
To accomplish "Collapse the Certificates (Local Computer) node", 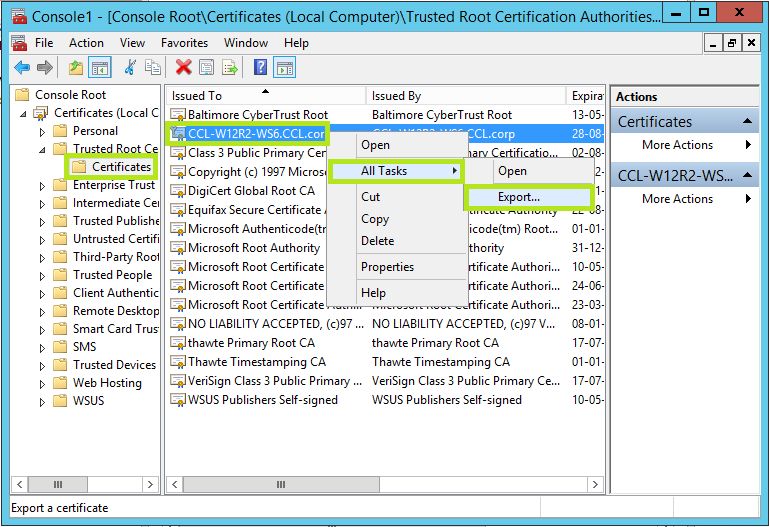I will pos(23,114).
